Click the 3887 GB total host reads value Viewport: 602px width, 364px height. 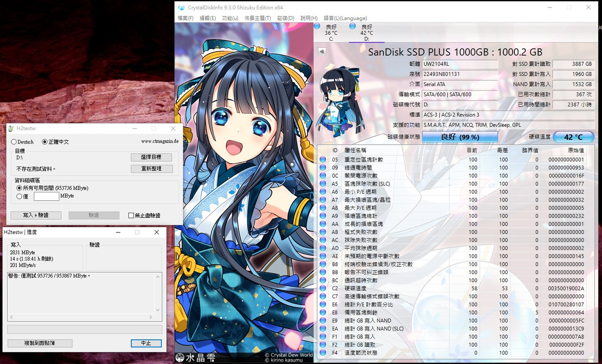point(573,64)
